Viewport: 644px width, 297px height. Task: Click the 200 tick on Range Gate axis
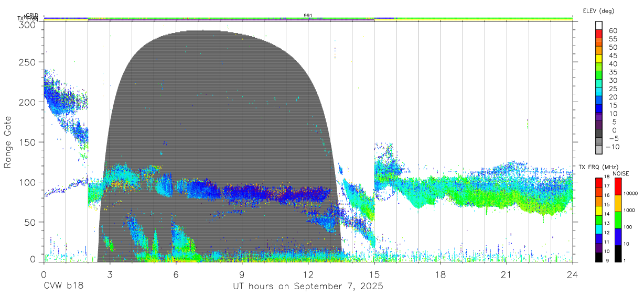tap(28, 102)
